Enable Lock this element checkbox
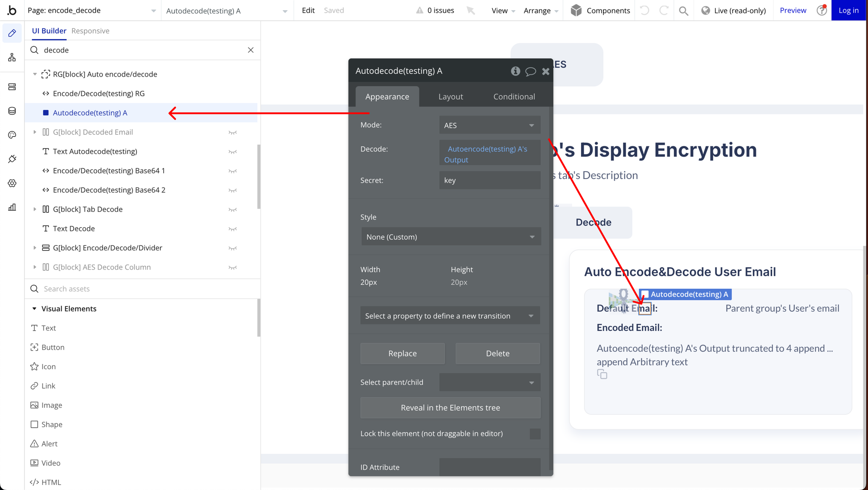868x490 pixels. click(x=535, y=434)
